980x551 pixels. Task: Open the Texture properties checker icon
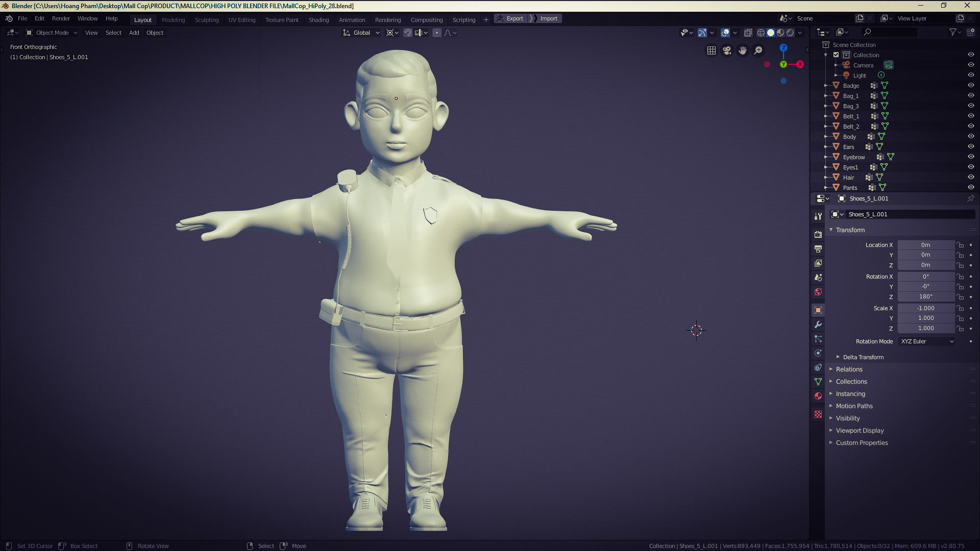[x=818, y=414]
